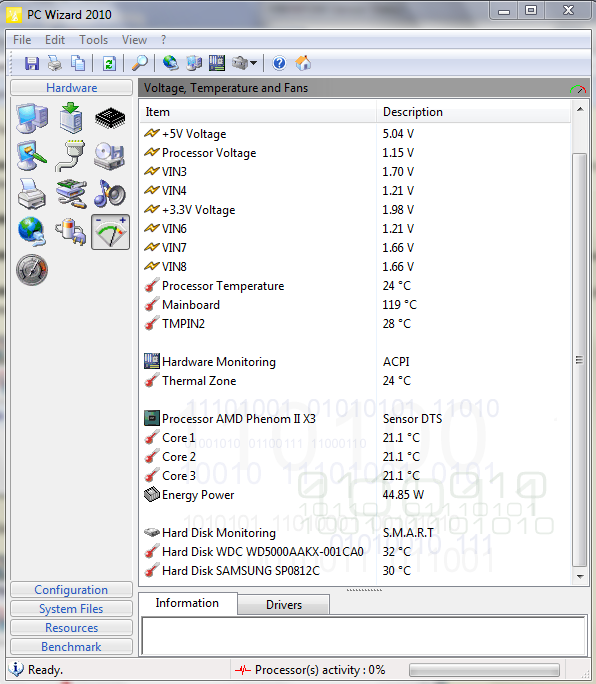Click the Information text box area
This screenshot has width=596, height=684.
coord(363,635)
